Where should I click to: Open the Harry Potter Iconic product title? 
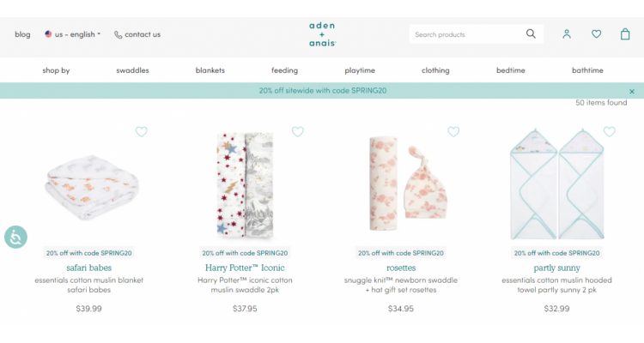coord(245,268)
